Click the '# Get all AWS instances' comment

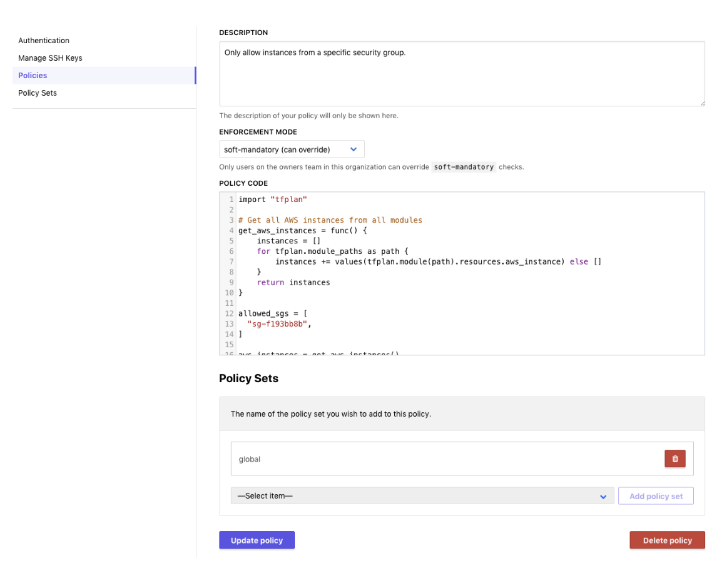[x=330, y=220]
